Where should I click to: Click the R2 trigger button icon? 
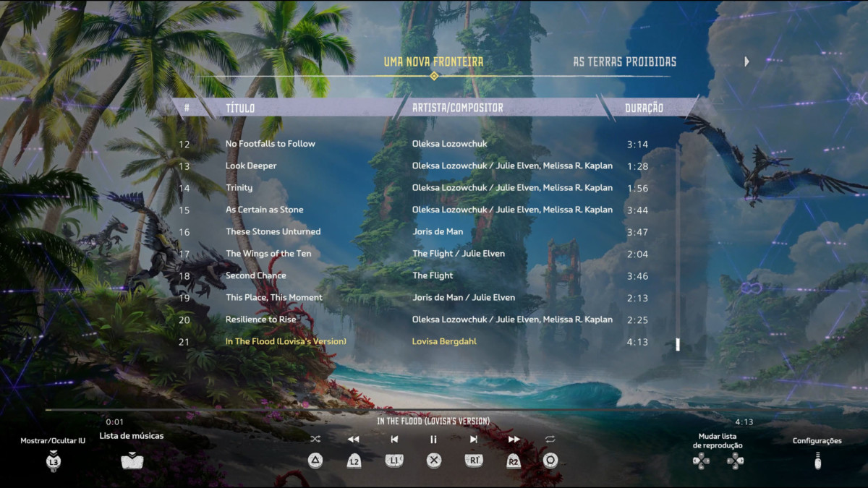coord(514,461)
